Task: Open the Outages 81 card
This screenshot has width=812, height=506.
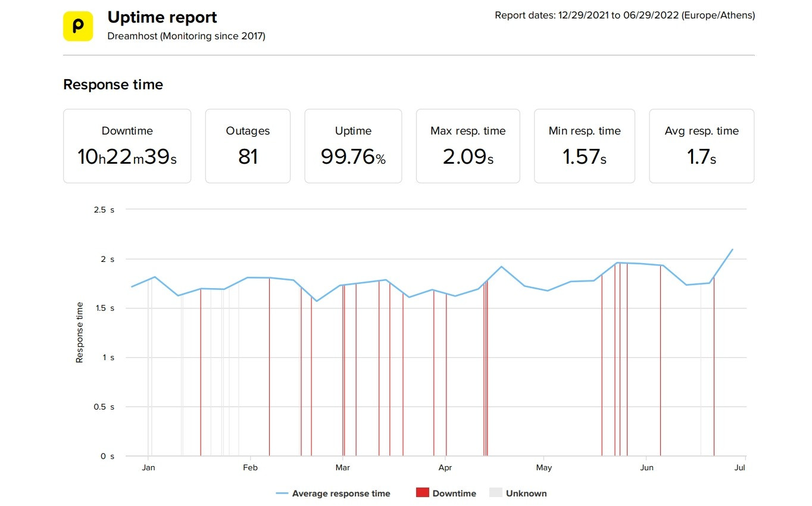Action: click(248, 146)
